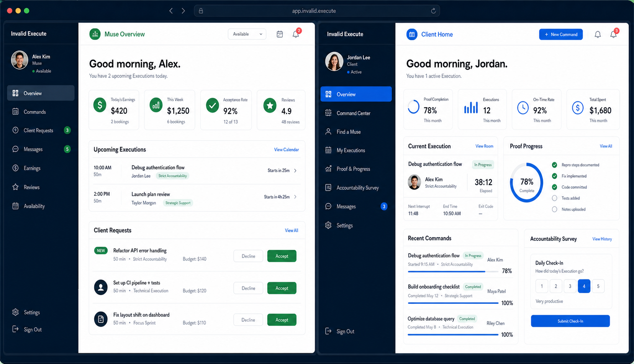The width and height of the screenshot is (634, 364).
Task: Open Messages with badge 3 in Client sidebar
Action: (356, 207)
